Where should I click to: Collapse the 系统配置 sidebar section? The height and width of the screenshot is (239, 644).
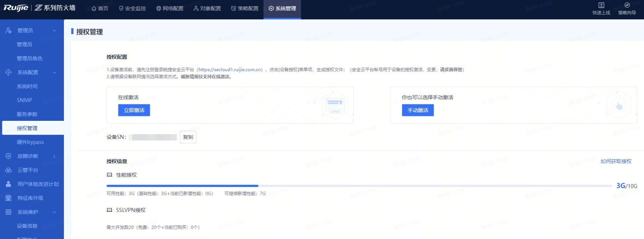[x=54, y=72]
